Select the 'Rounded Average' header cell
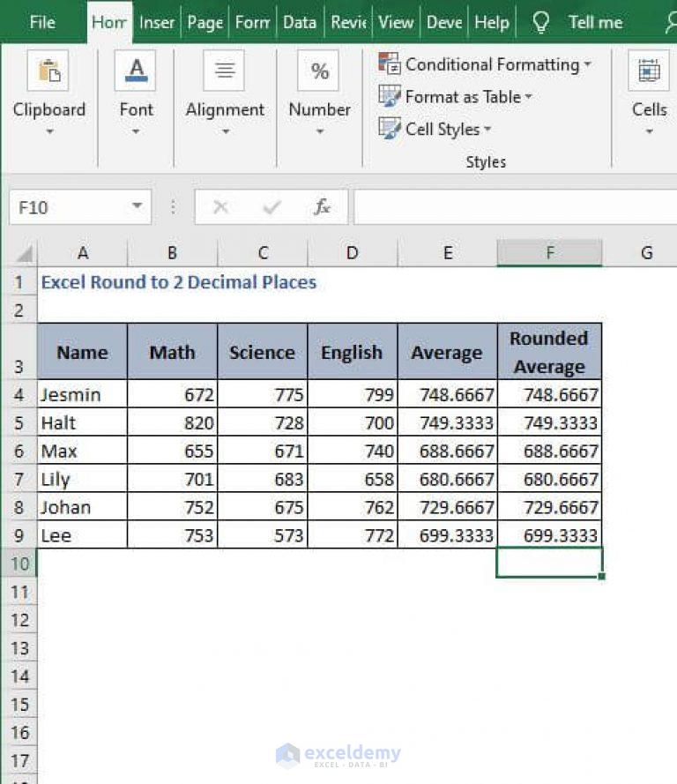677x784 pixels. click(x=549, y=352)
